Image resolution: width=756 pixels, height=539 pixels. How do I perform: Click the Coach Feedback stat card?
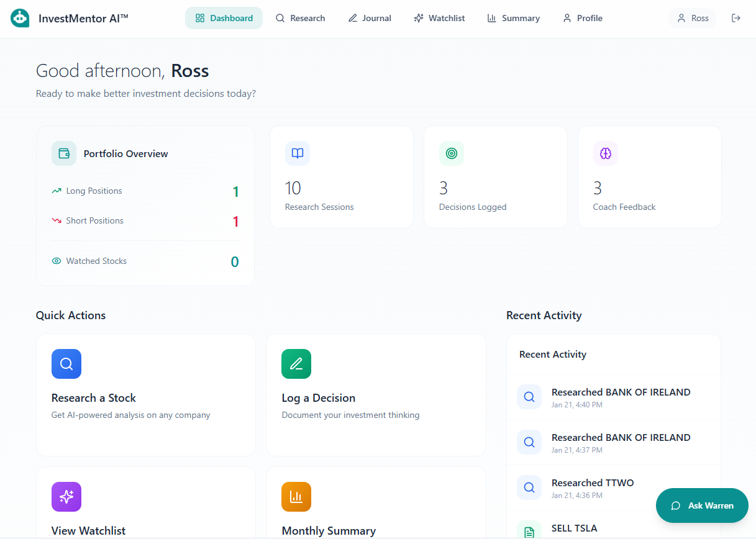tap(650, 177)
